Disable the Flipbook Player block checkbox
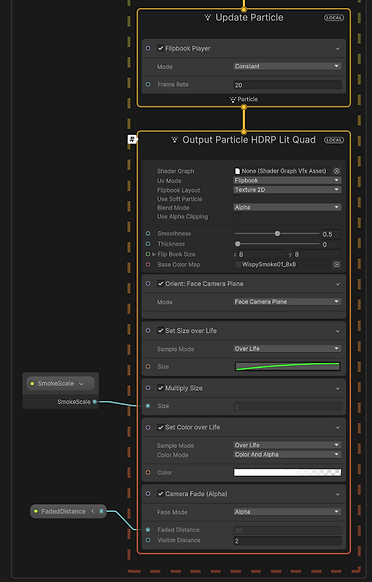Screen dimensions: 372x582 click(160, 48)
